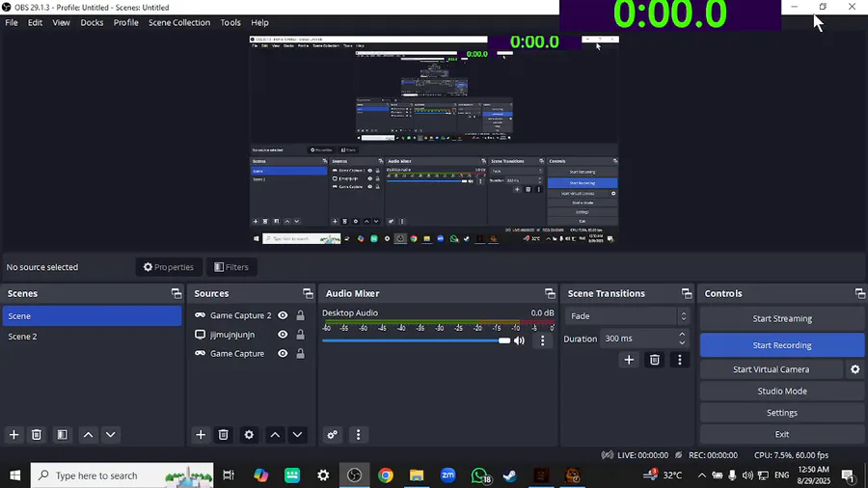This screenshot has width=868, height=488.
Task: Click Start Virtual Camera button
Action: (772, 369)
